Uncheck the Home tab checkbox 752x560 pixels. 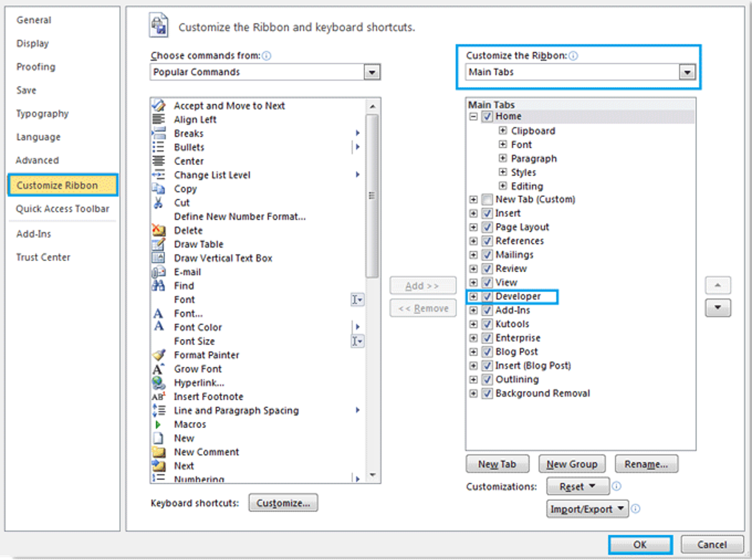click(487, 116)
